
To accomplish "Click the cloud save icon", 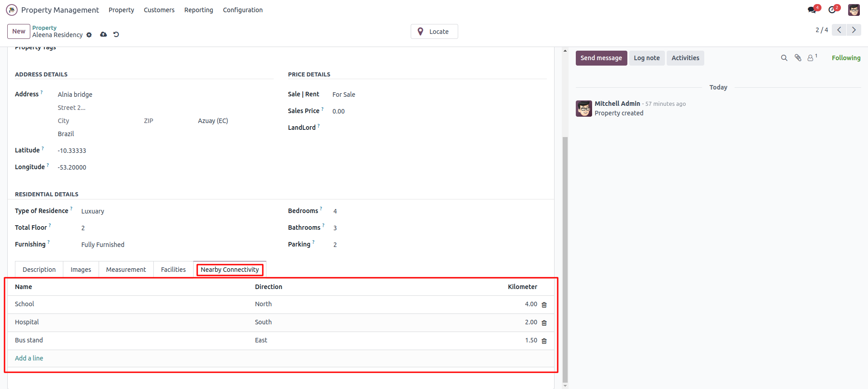I will pyautogui.click(x=104, y=34).
